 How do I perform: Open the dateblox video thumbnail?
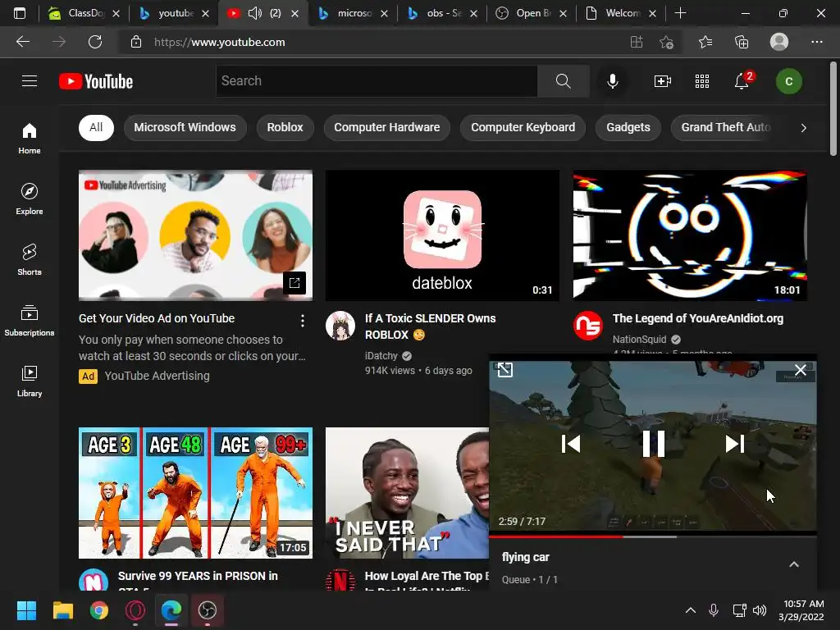[x=442, y=235]
